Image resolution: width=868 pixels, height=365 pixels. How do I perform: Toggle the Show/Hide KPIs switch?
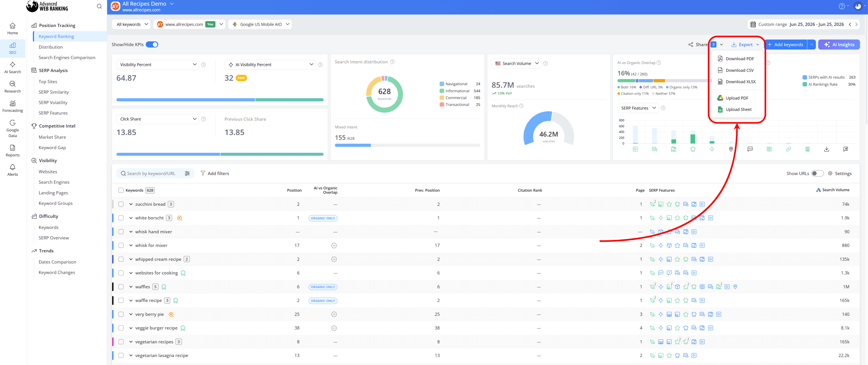152,45
